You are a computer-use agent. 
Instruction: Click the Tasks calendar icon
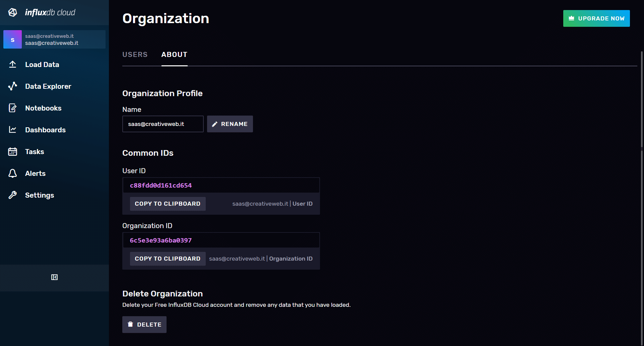click(x=13, y=151)
